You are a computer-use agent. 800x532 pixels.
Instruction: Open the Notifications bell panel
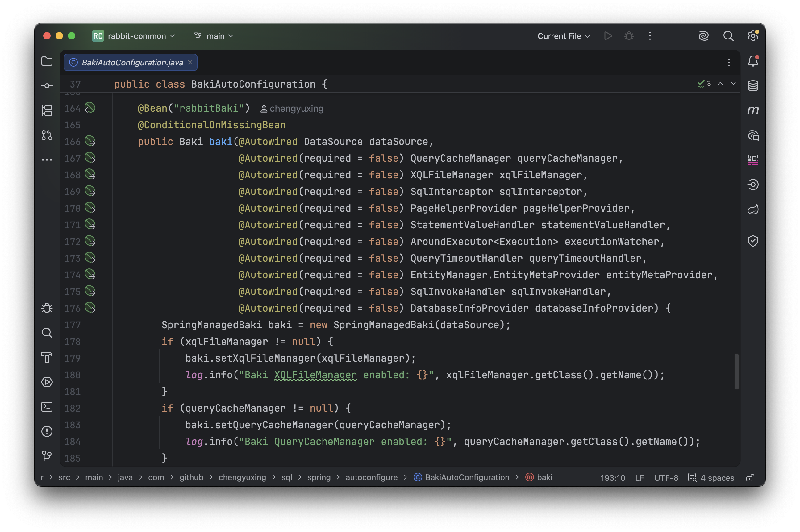coord(753,61)
